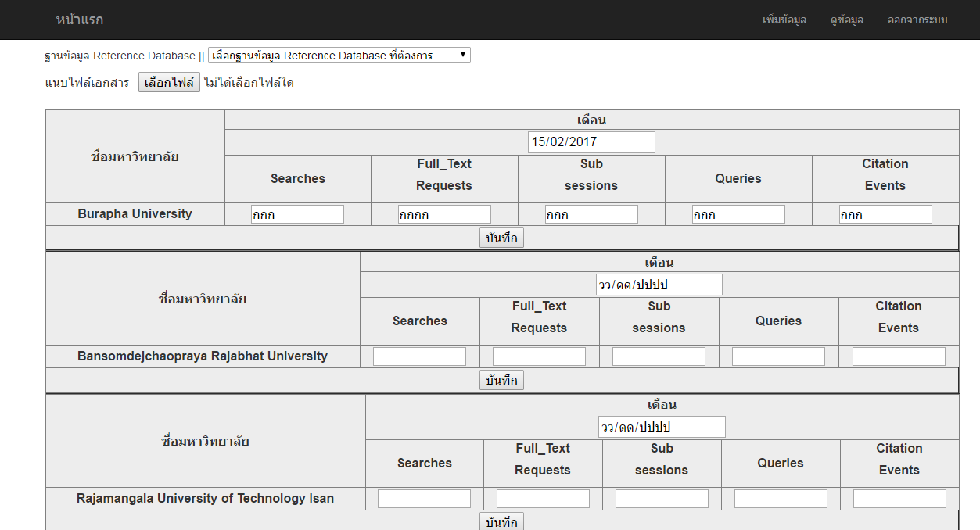
Task: Select Burapha University Sub sessions field
Action: tap(591, 214)
